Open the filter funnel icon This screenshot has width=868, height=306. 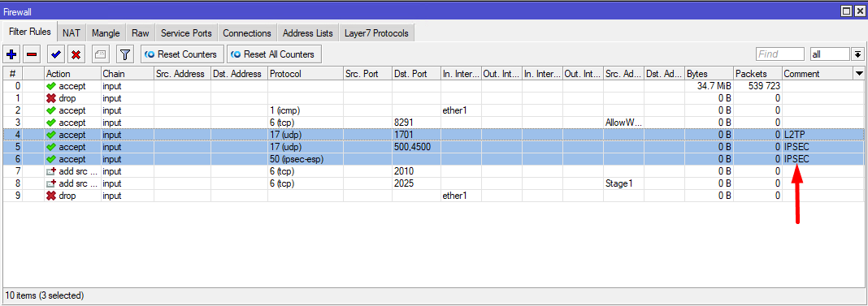126,54
